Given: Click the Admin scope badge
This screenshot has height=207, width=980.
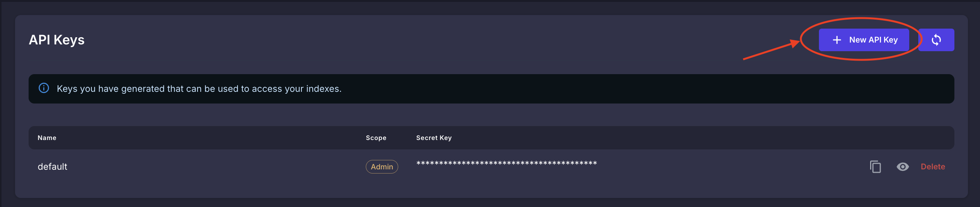Looking at the screenshot, I should click(382, 167).
